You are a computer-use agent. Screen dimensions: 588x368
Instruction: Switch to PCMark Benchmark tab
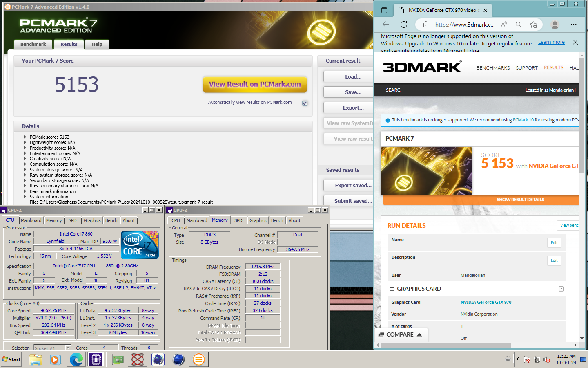coord(33,44)
